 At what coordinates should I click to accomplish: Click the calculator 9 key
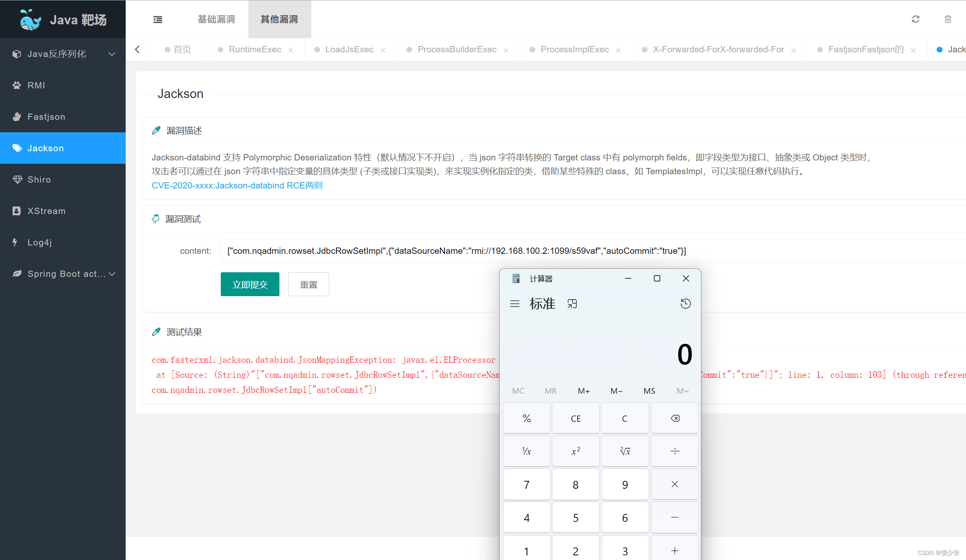[625, 484]
